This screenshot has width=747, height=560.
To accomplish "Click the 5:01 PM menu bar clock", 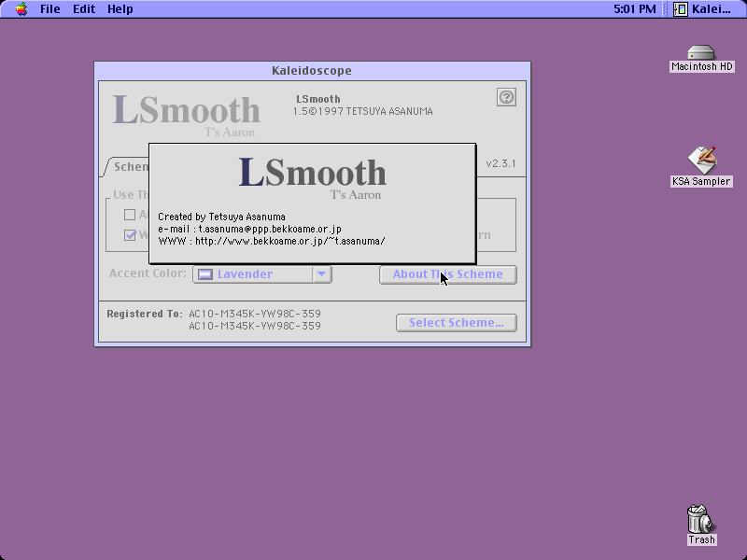I will pyautogui.click(x=635, y=9).
